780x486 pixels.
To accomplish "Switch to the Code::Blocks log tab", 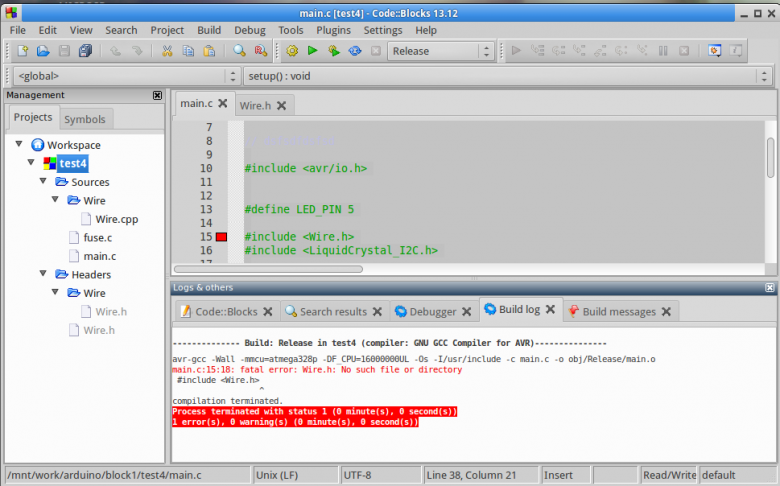I will point(226,312).
